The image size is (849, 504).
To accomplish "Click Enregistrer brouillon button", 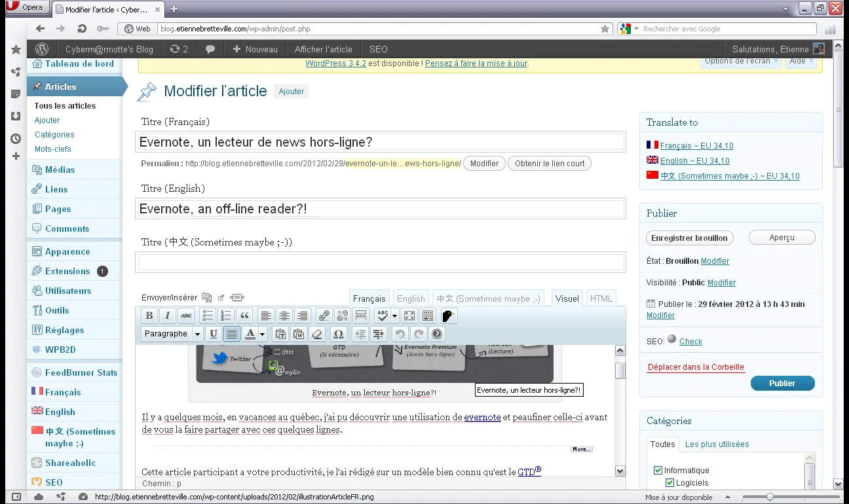I will click(x=689, y=238).
